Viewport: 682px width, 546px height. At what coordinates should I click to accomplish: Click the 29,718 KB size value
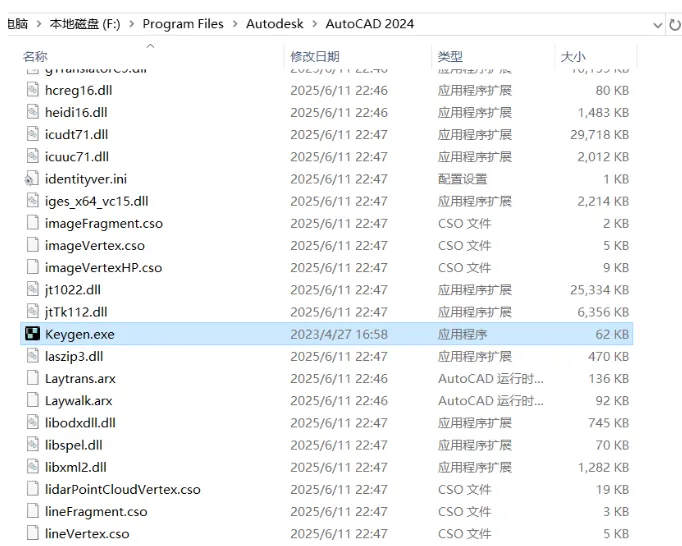[x=600, y=134]
